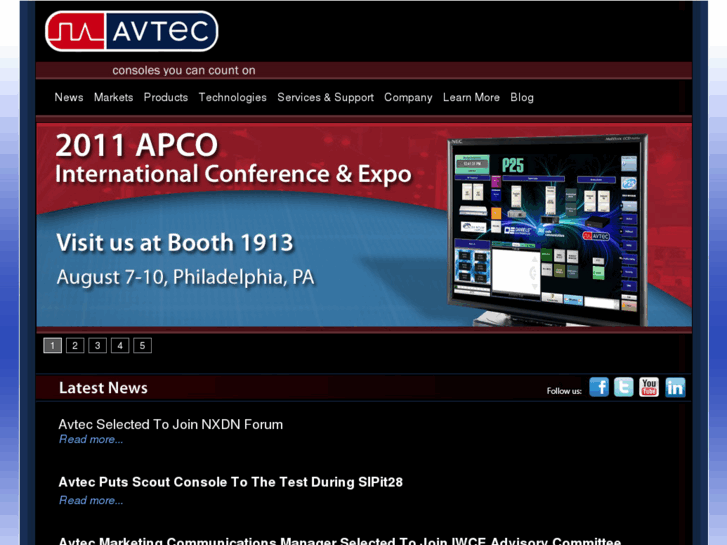Open the Products menu

166,97
